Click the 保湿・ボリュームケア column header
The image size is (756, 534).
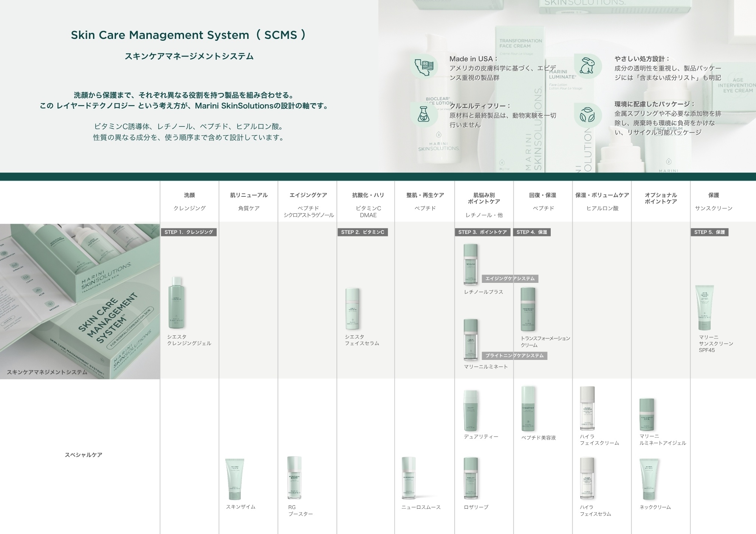(602, 195)
